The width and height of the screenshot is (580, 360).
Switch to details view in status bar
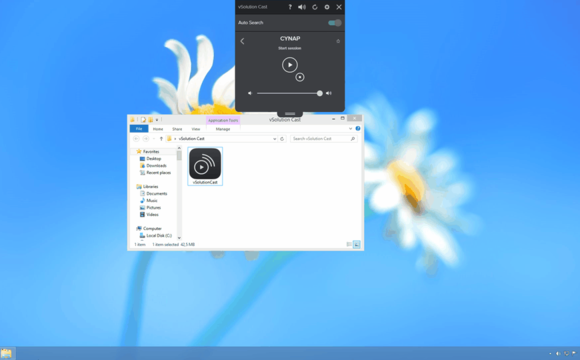pyautogui.click(x=349, y=244)
